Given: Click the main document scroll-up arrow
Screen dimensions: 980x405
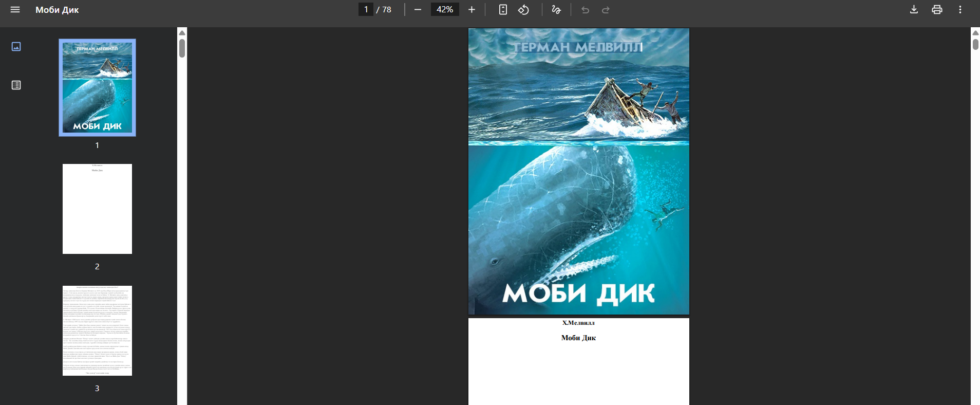Looking at the screenshot, I should pyautogui.click(x=975, y=32).
